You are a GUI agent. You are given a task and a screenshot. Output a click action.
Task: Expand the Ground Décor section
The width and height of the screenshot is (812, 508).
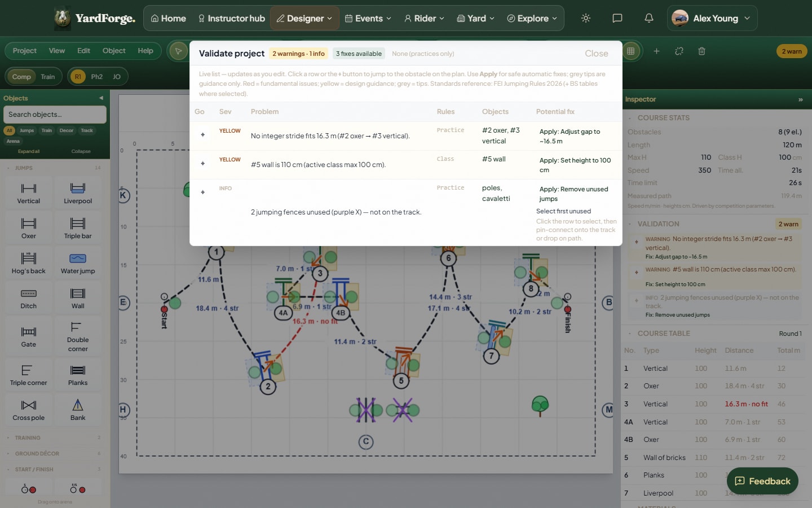click(x=54, y=453)
